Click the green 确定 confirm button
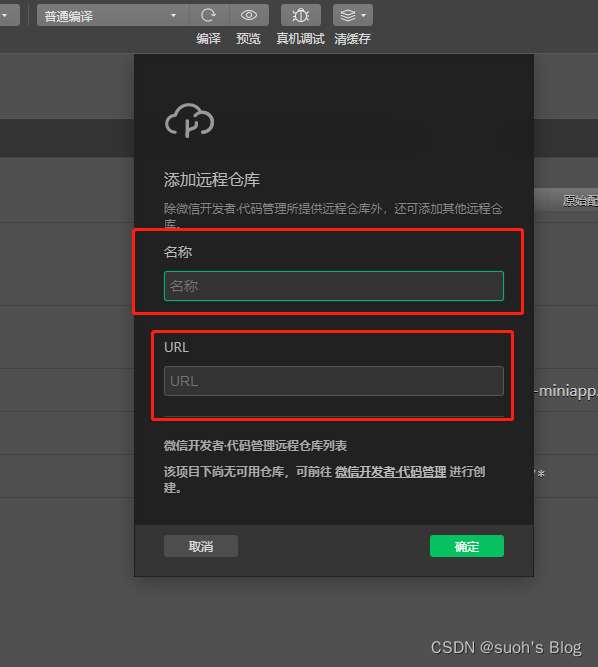Viewport: 598px width, 667px height. pyautogui.click(x=467, y=546)
